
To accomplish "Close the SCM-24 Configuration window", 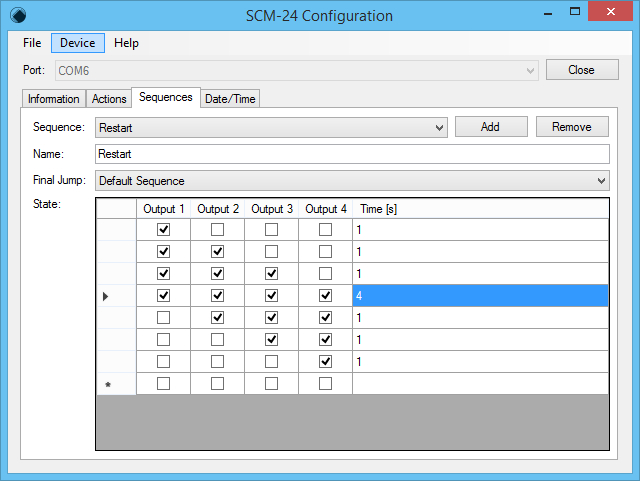I will [611, 11].
